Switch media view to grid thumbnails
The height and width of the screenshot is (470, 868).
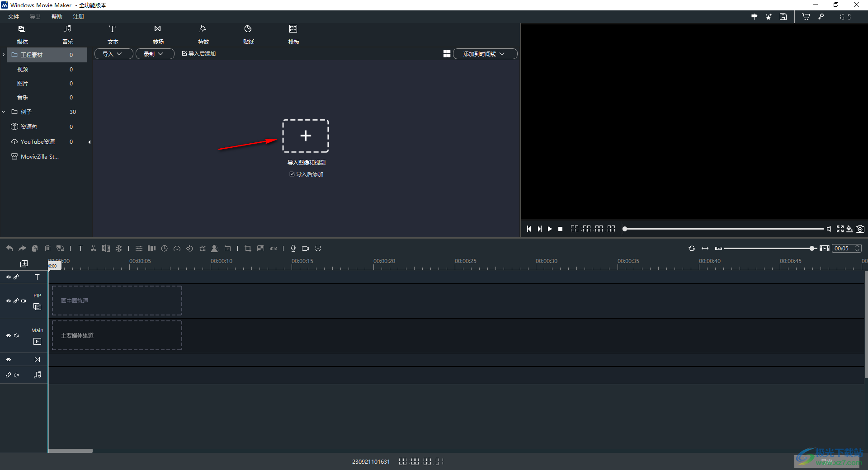447,54
